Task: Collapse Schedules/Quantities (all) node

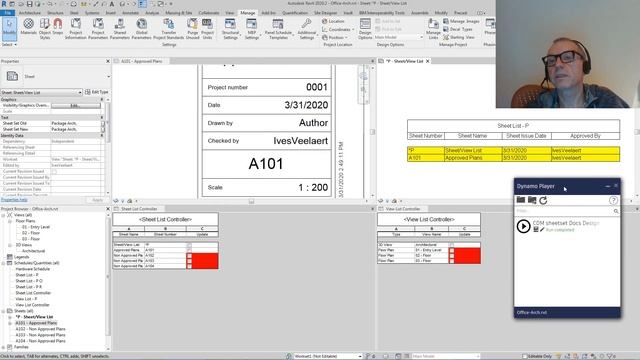Action: [3, 263]
